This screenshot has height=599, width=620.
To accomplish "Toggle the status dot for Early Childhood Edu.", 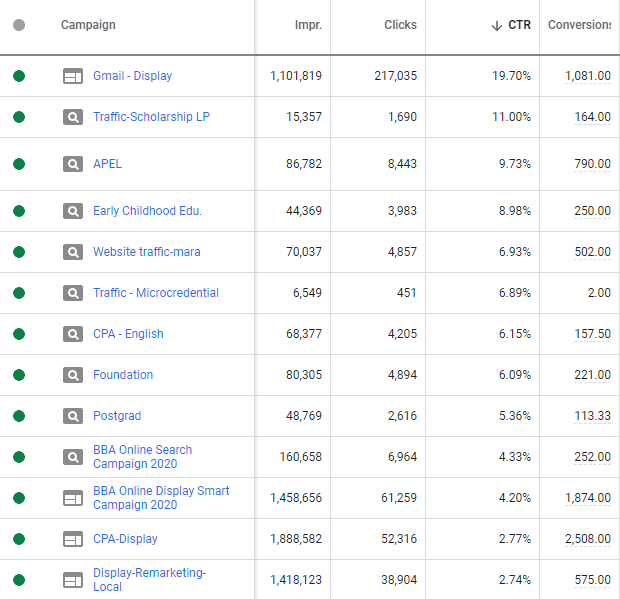I will point(19,211).
